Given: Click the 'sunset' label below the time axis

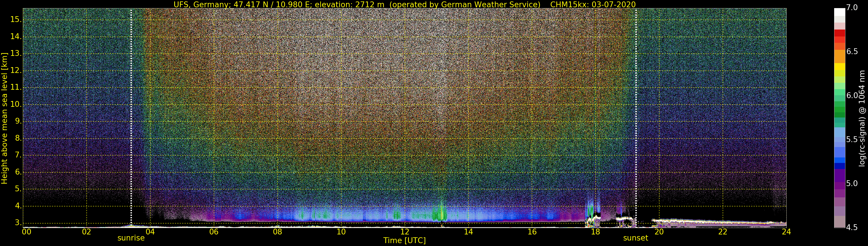Looking at the screenshot, I should 635,238.
